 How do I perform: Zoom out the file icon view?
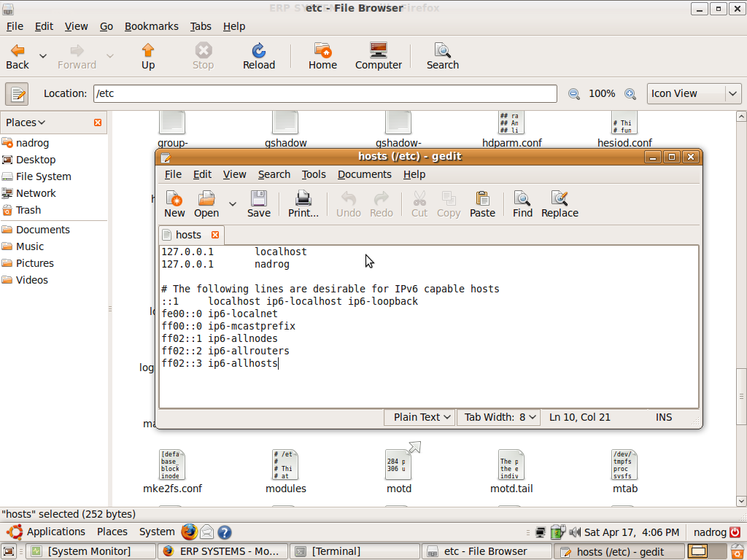pos(573,94)
